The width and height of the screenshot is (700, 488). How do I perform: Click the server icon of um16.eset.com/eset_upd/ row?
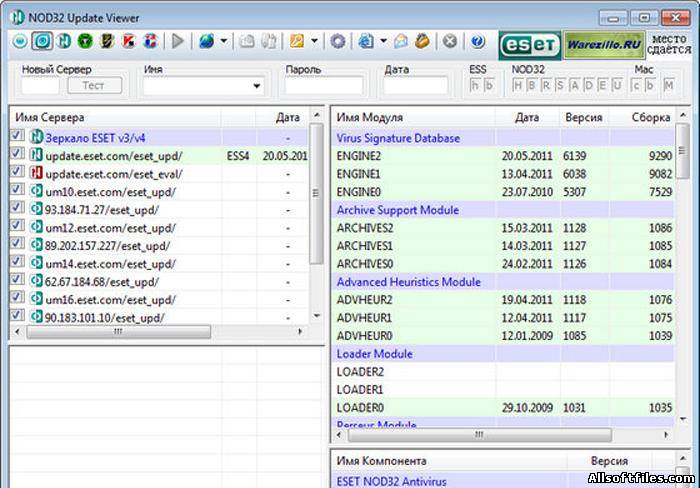point(36,299)
